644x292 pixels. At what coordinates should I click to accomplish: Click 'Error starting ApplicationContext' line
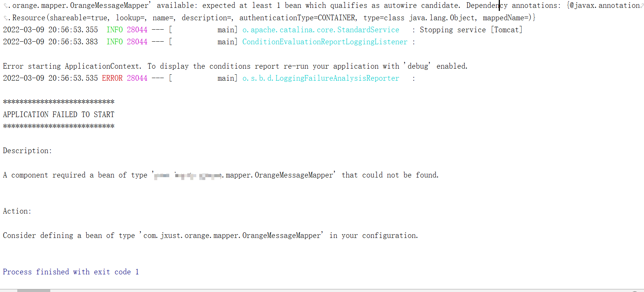click(235, 66)
